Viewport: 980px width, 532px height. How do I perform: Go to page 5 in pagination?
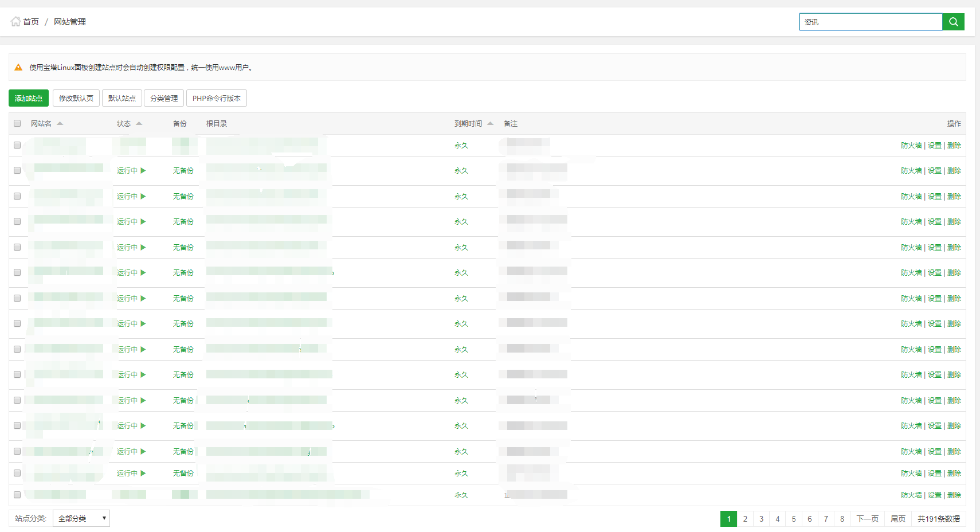[794, 519]
